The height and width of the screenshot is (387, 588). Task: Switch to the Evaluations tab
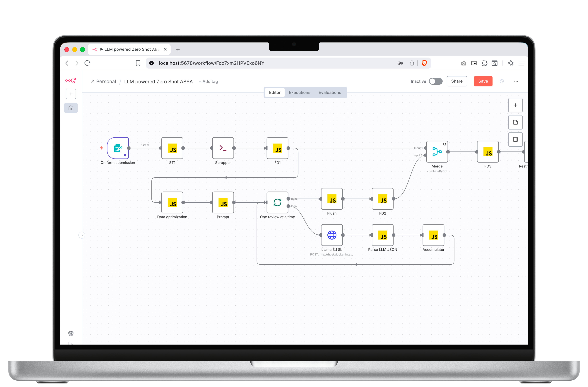tap(330, 92)
